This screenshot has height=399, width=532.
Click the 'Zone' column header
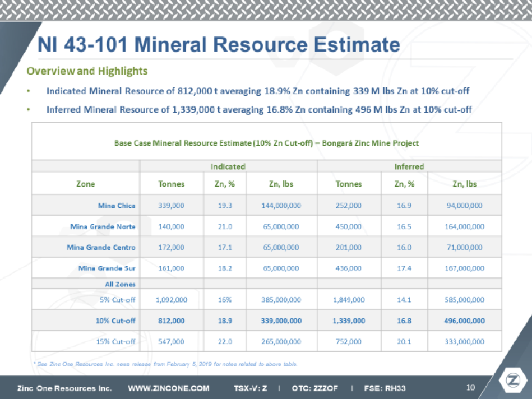[86, 184]
